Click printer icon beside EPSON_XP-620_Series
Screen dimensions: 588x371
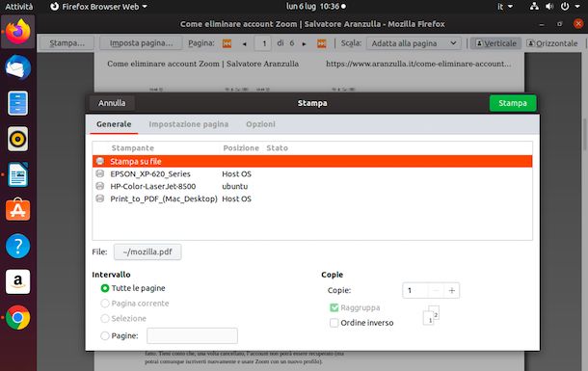(x=99, y=173)
